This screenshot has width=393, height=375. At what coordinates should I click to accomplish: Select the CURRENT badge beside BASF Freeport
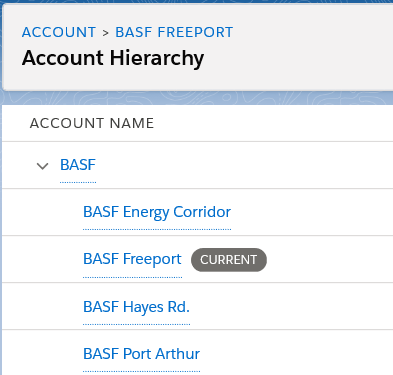pos(229,260)
